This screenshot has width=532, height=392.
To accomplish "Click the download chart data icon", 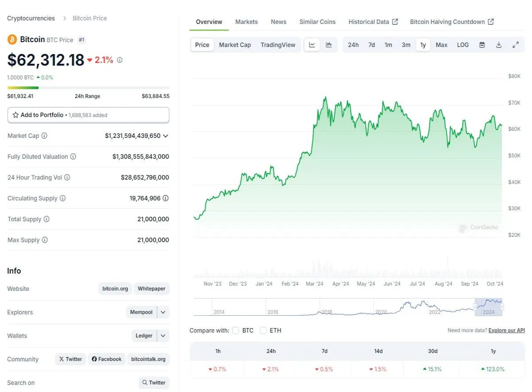I will coord(499,45).
